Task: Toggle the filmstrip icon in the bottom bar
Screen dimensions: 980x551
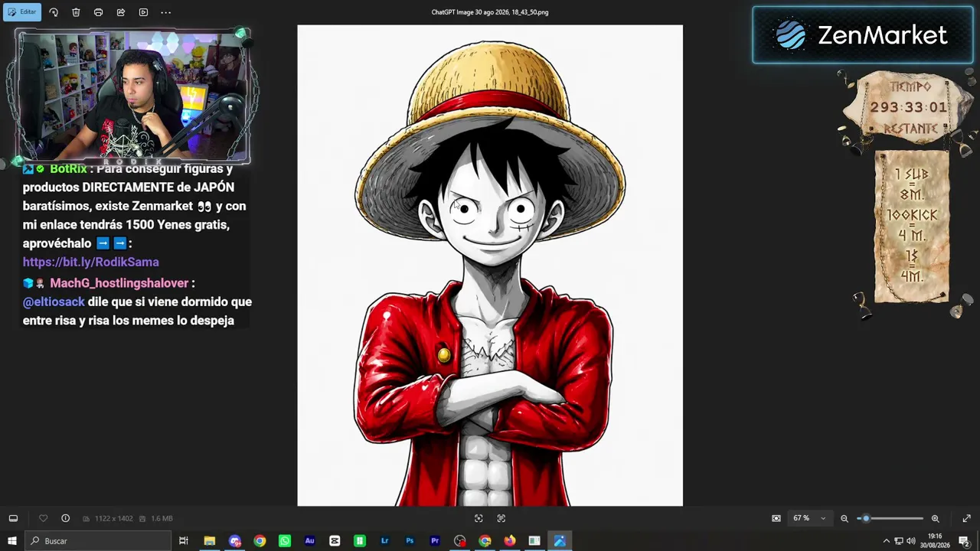Action: click(x=13, y=518)
